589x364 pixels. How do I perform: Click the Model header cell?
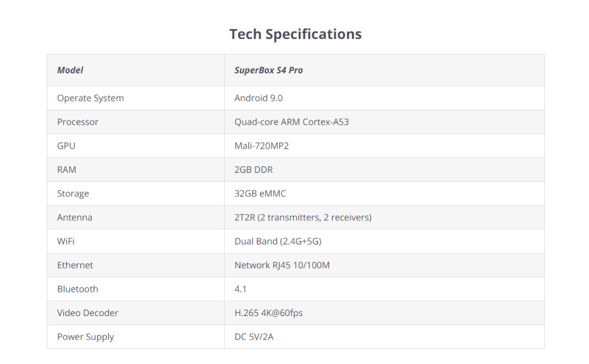click(70, 70)
